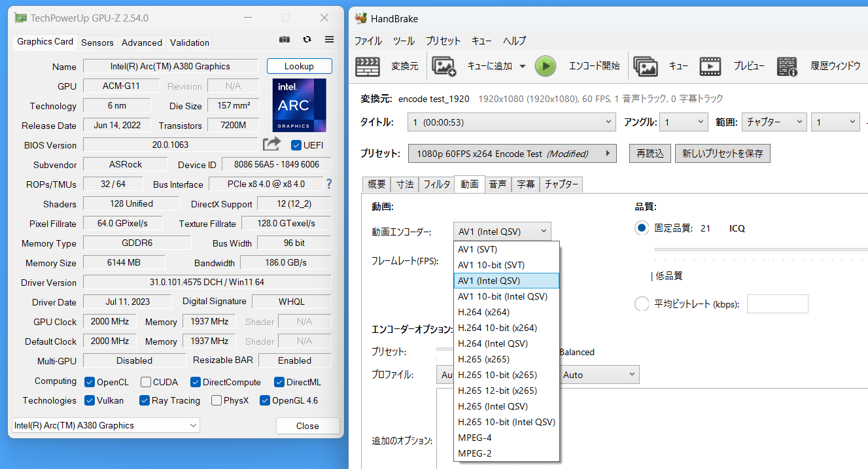This screenshot has width=868, height=469.
Task: Open the preset selector showing 1080p 60FPS x264
Action: [512, 154]
